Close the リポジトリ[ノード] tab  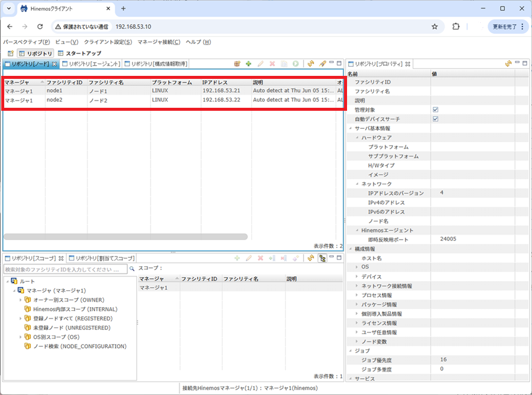coord(54,64)
